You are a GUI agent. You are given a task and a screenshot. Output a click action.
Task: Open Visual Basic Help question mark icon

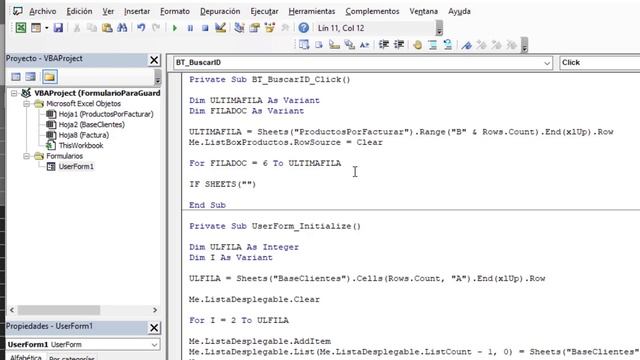(x=303, y=28)
